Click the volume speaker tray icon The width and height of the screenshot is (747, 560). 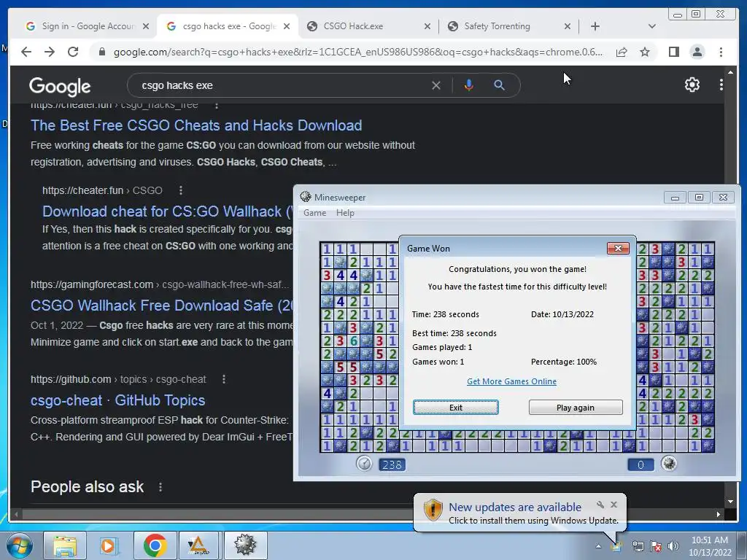click(x=673, y=546)
